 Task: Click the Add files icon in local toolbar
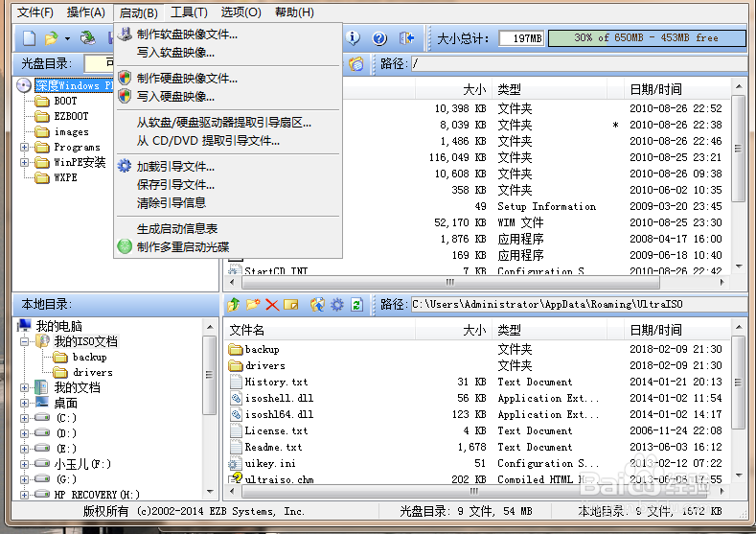317,304
